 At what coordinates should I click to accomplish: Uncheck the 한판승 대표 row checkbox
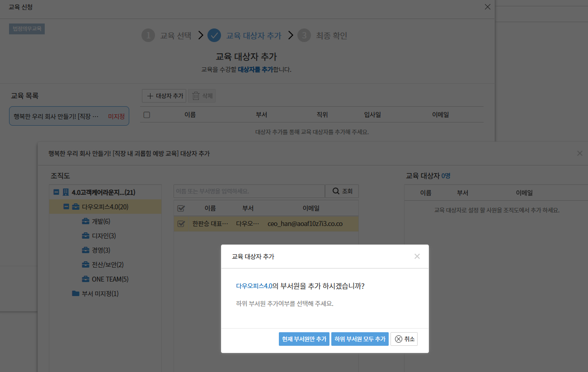coord(181,224)
